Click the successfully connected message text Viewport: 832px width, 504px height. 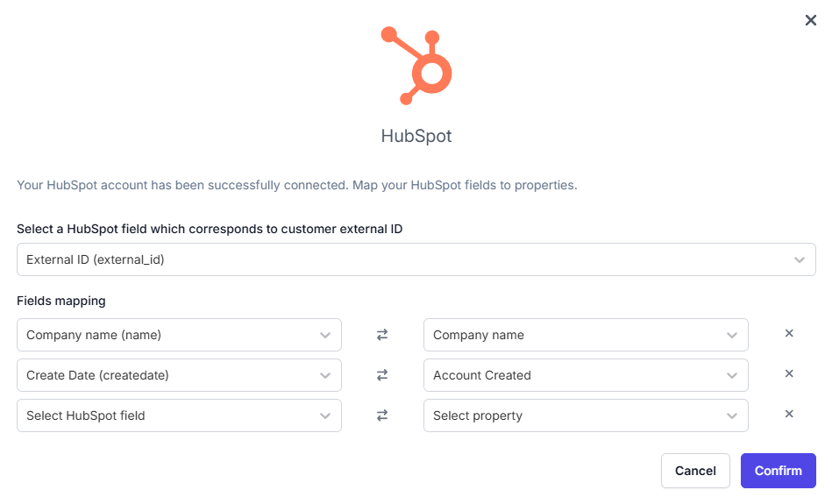click(x=297, y=185)
